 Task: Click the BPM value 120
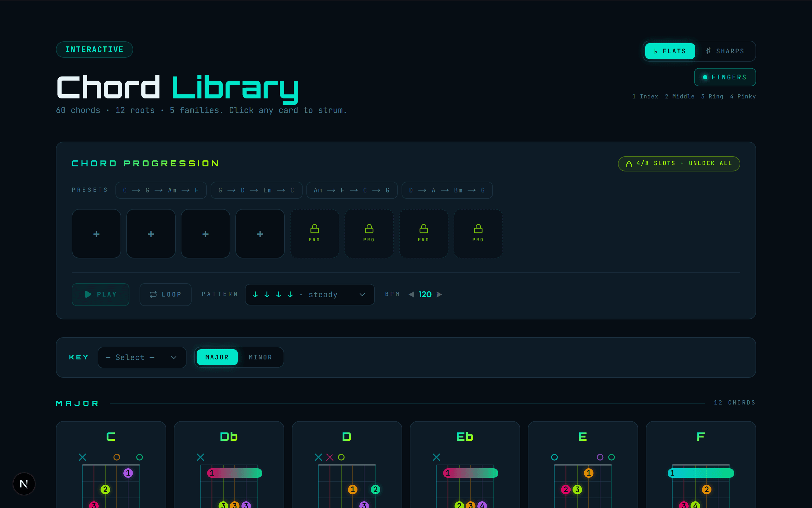(425, 295)
